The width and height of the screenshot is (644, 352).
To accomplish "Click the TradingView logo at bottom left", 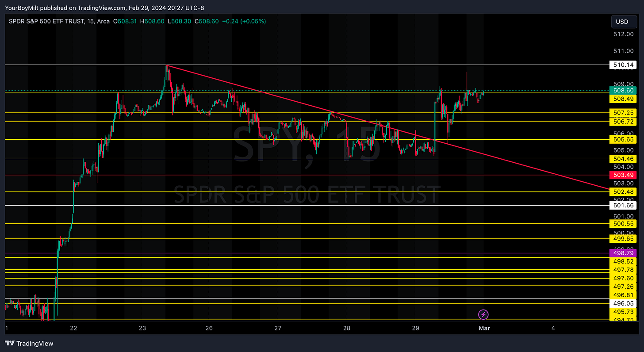I will (x=29, y=343).
